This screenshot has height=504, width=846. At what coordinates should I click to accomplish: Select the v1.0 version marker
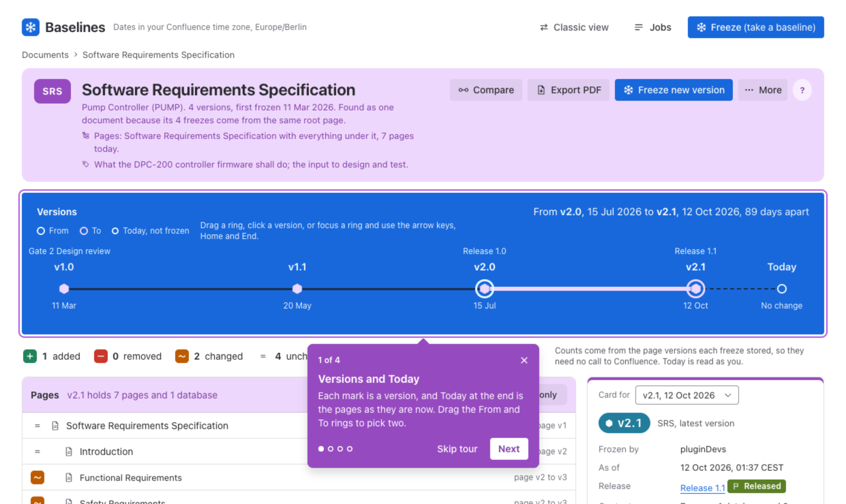[64, 289]
